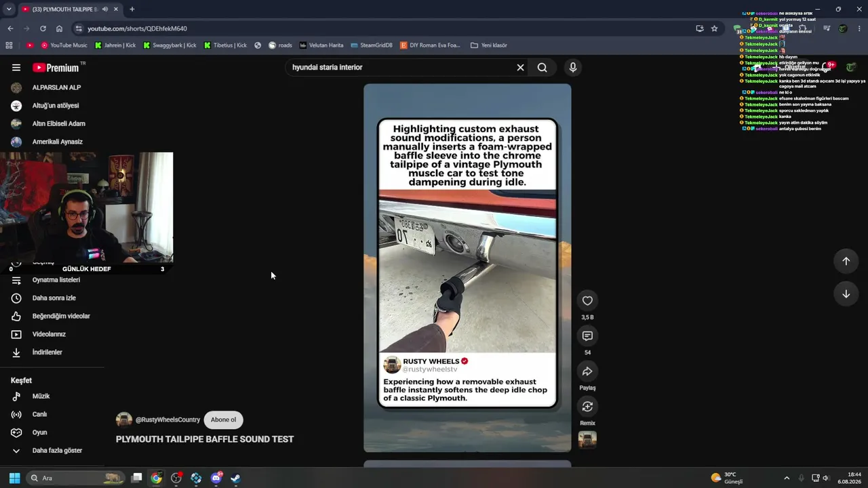The image size is (868, 488).
Task: Go to the previous short
Action: pos(846,261)
